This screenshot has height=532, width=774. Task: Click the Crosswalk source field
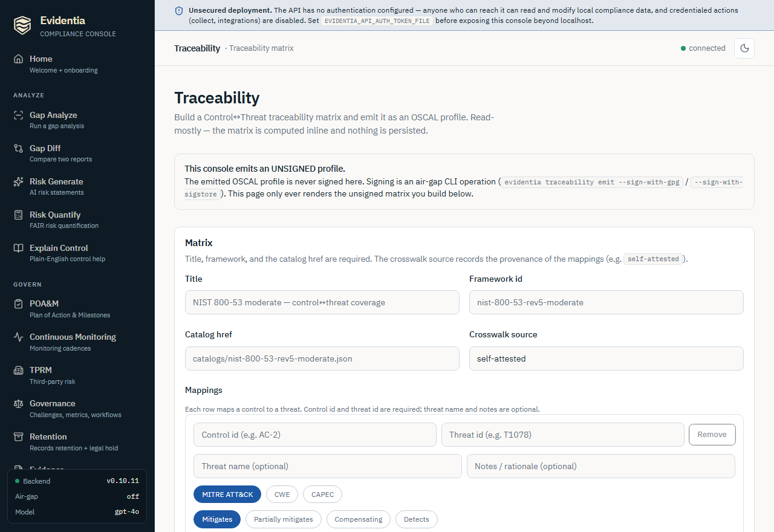607,358
